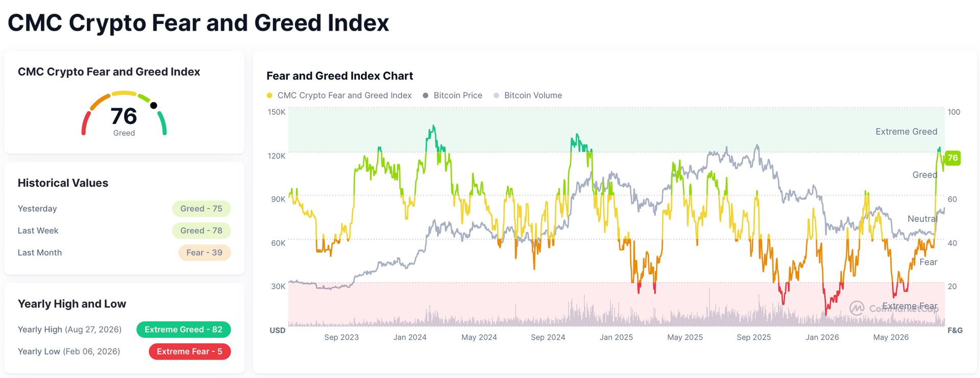Toggle Bitcoin Volume legend series
Screen dimensions: 980x378
[x=528, y=95]
